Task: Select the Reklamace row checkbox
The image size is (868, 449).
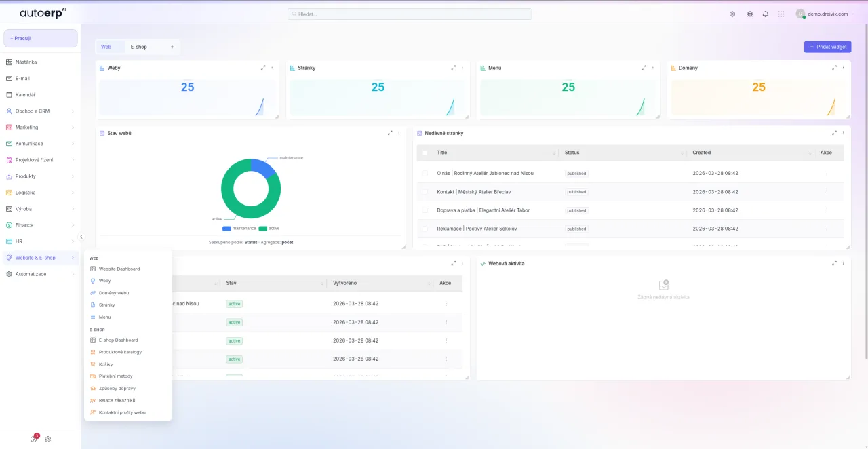Action: click(425, 229)
